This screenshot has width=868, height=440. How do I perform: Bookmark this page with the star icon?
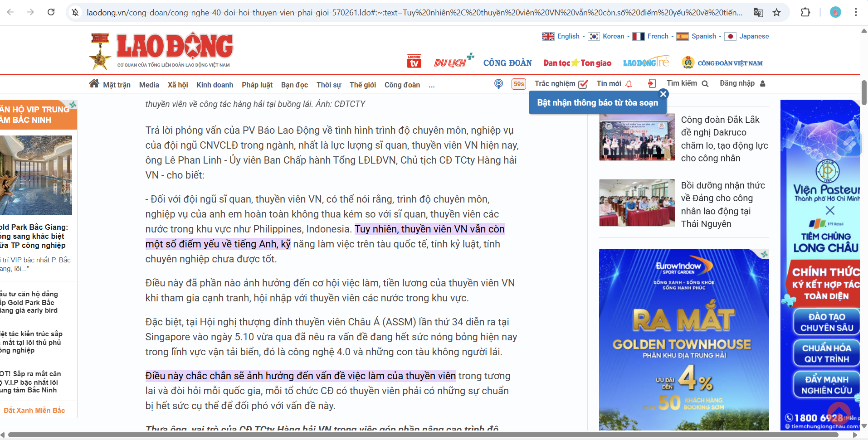tap(777, 12)
